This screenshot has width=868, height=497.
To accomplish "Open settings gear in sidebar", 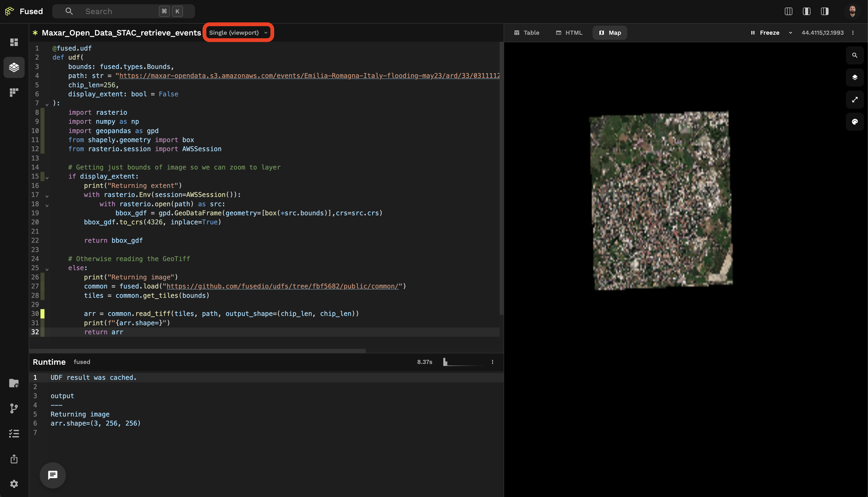I will [14, 484].
